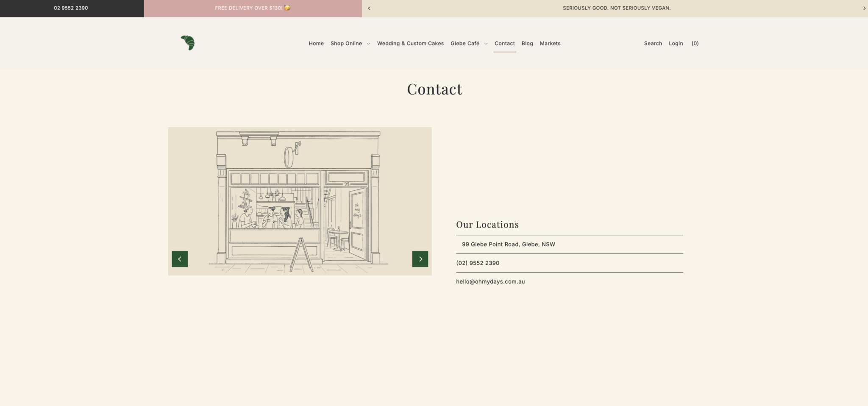Click the 99 Glebe Point Road address
Screen dimensions: 868x406
tap(508, 244)
